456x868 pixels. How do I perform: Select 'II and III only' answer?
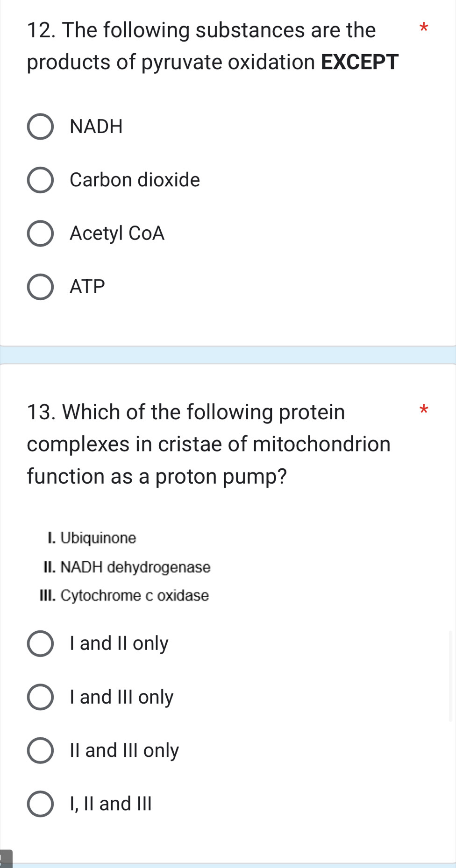click(41, 750)
